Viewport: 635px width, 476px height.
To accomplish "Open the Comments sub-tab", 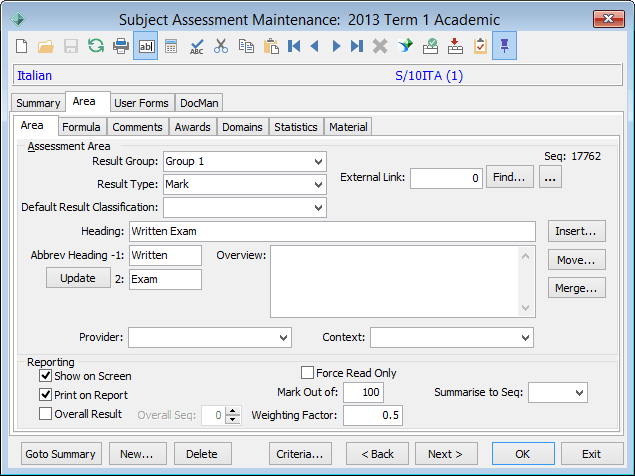I will pyautogui.click(x=138, y=127).
